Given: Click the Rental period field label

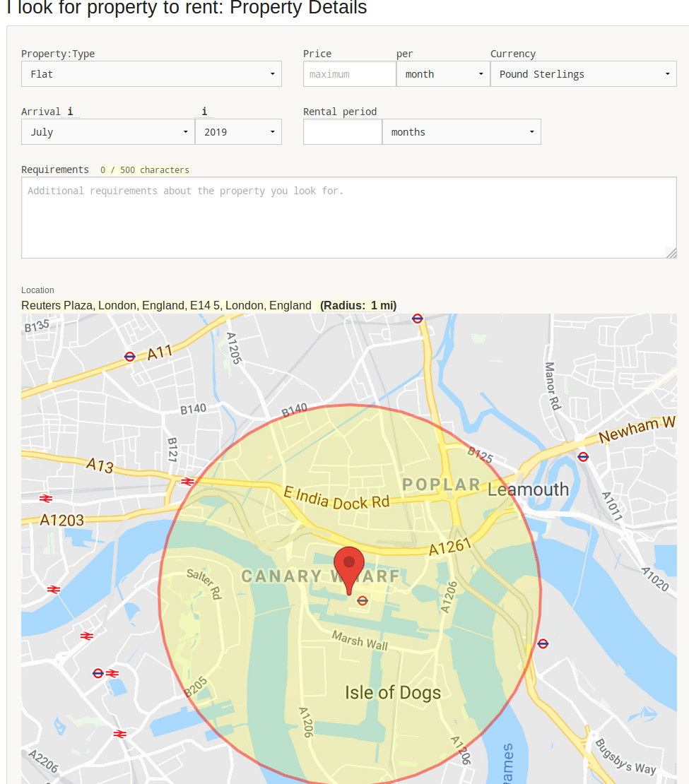Looking at the screenshot, I should coord(340,112).
